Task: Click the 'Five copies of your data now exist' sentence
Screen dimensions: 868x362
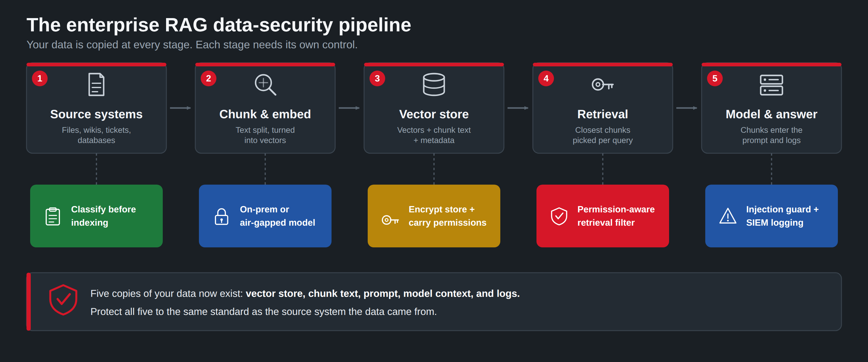Action: pyautogui.click(x=305, y=294)
